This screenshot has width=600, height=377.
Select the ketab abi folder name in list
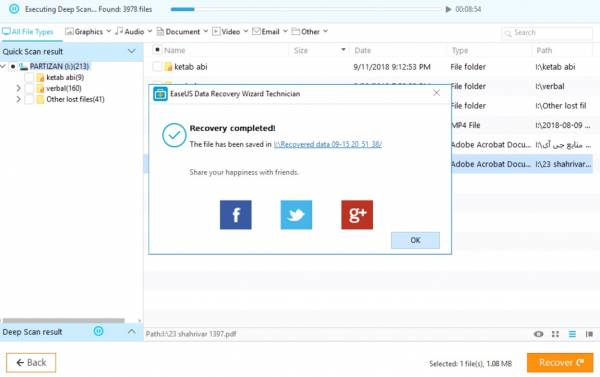point(191,67)
